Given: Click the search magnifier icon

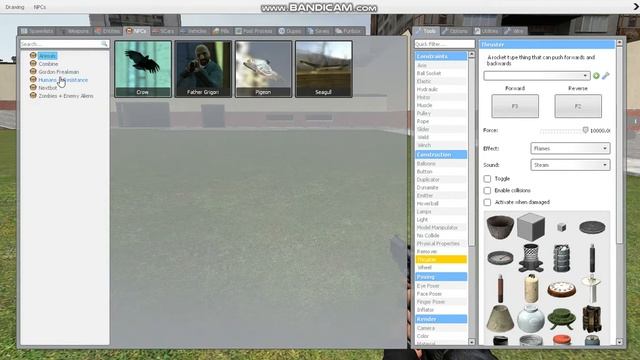Looking at the screenshot, I should pyautogui.click(x=104, y=44).
